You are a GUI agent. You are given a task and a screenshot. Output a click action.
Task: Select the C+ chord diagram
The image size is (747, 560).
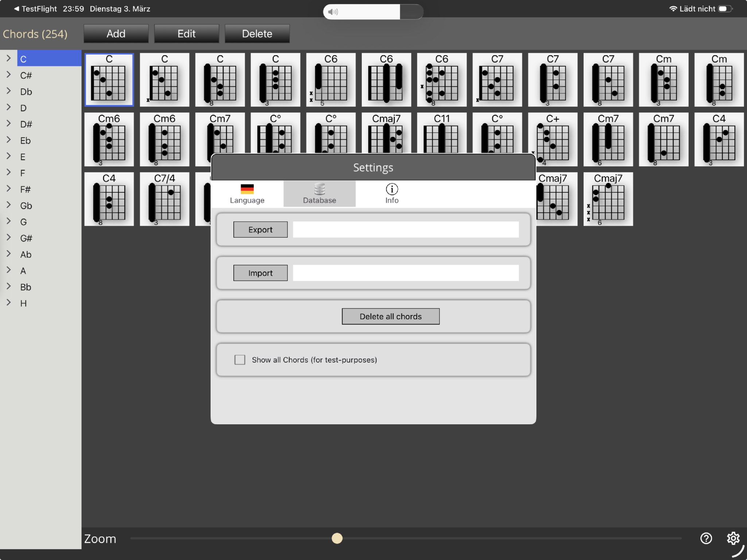coord(552,139)
